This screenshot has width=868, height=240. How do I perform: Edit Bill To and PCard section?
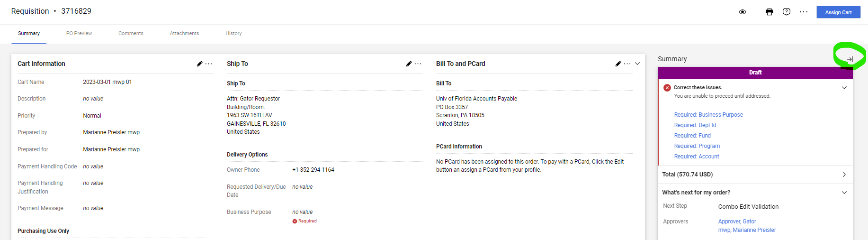[618, 64]
